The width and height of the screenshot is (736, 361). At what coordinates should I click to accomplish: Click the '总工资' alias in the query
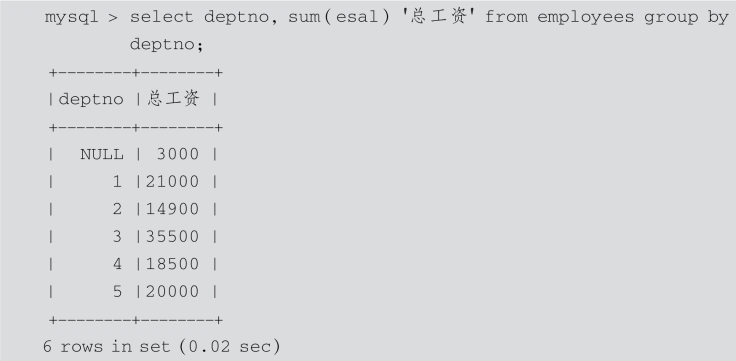coord(435,16)
